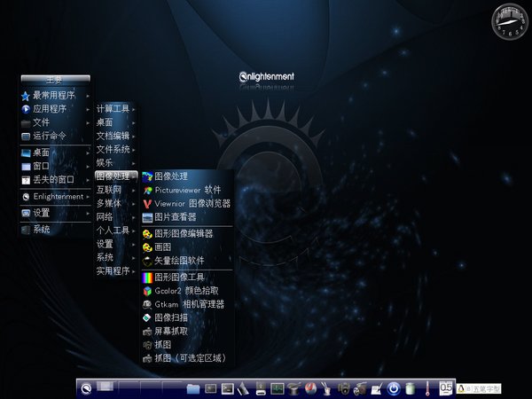Open Pictureviewer 软件 entry
532x399 pixels.
[187, 190]
